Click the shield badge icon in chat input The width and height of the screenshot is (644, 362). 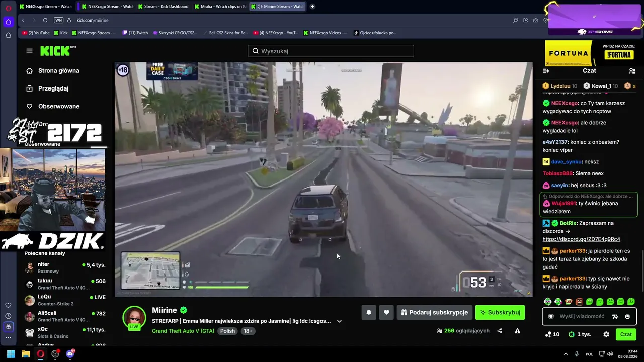coord(551,316)
